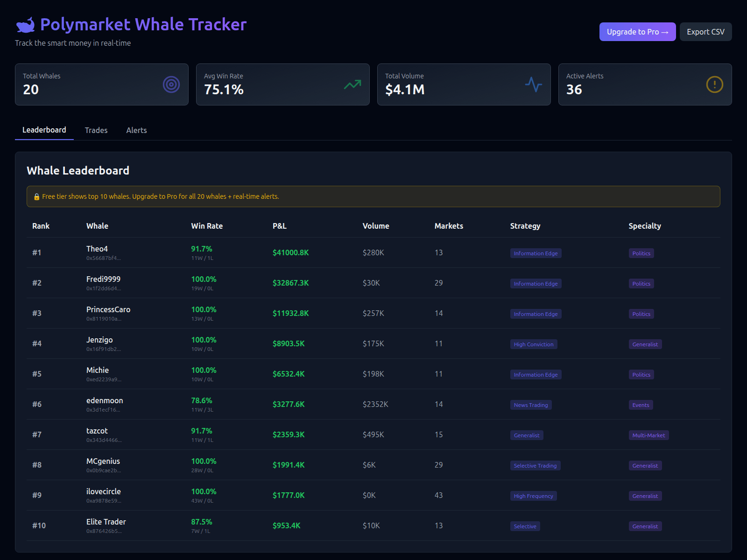
Task: Click PrincessCaro's Information Edge tag
Action: pos(536,314)
